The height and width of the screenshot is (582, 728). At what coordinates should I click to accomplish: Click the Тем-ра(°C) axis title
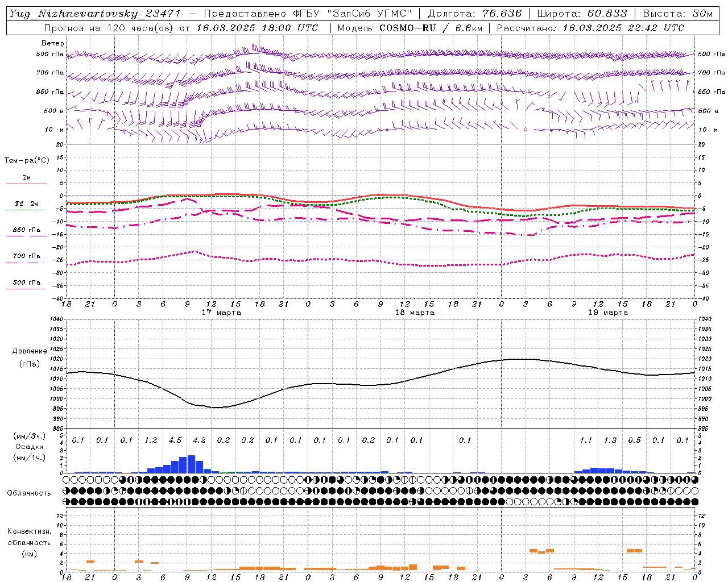(x=27, y=161)
